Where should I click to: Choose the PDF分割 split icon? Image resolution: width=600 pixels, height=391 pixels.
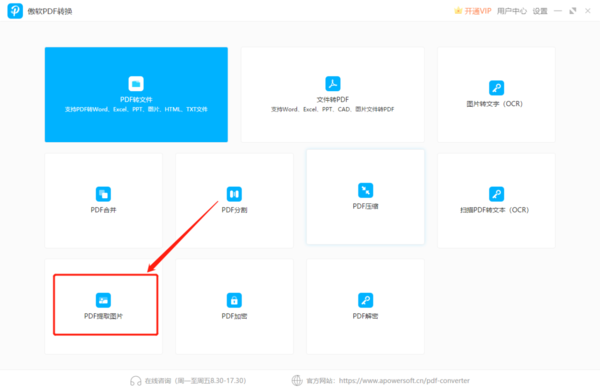[234, 194]
